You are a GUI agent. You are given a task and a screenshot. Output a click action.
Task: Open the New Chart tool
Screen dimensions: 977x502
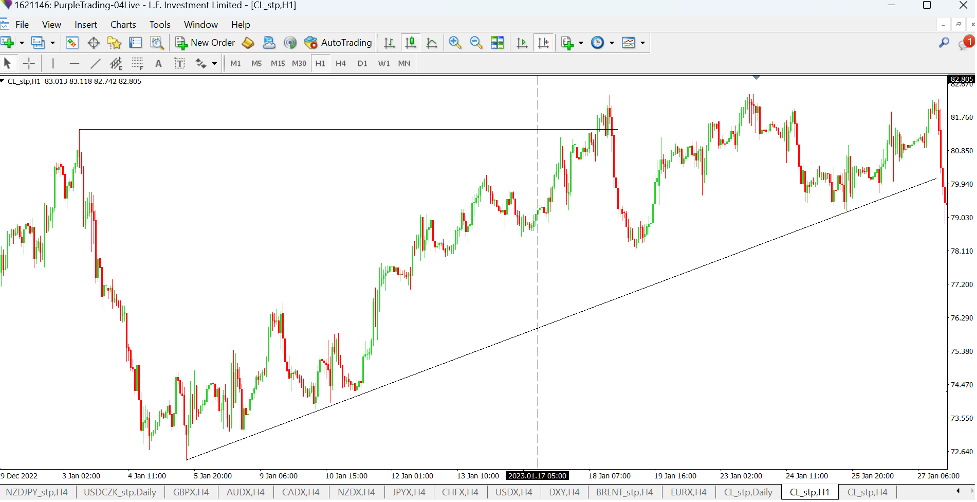coord(7,42)
